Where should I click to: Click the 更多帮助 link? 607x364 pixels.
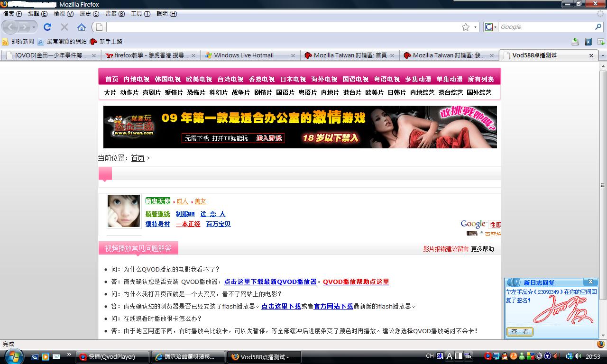pyautogui.click(x=482, y=249)
